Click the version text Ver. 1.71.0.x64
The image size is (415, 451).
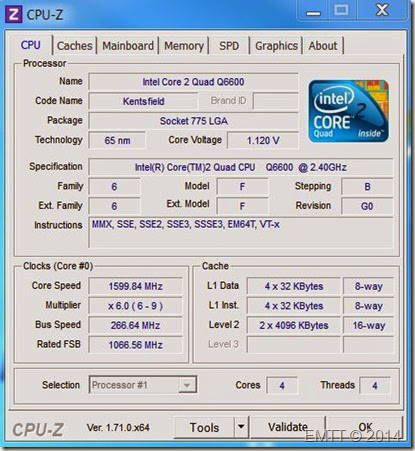(118, 427)
